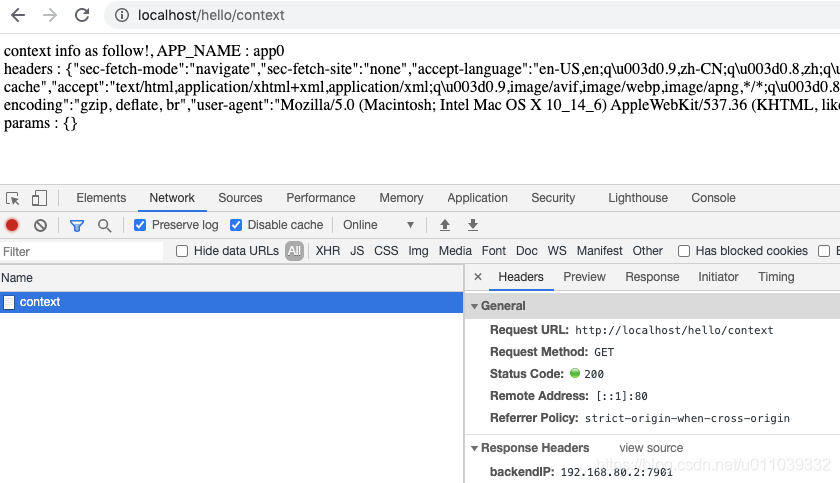Collapse the General section

(474, 306)
